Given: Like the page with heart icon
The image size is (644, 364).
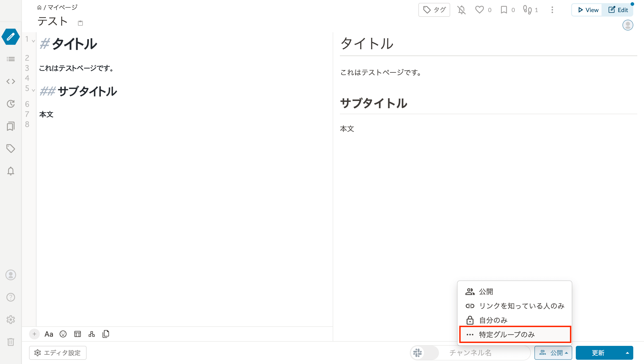Looking at the screenshot, I should click(479, 10).
